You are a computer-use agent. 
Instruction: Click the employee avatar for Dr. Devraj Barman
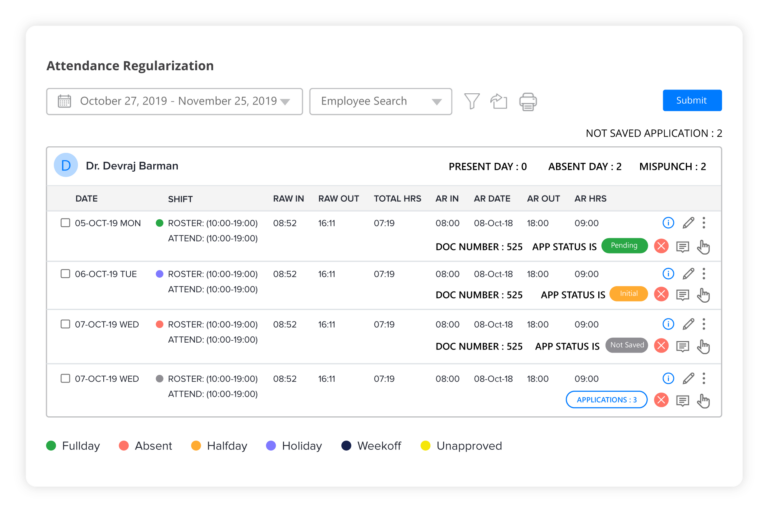(66, 165)
